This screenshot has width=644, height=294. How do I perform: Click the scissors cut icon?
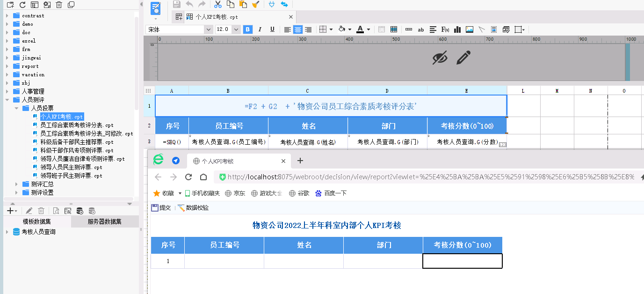(x=218, y=4)
